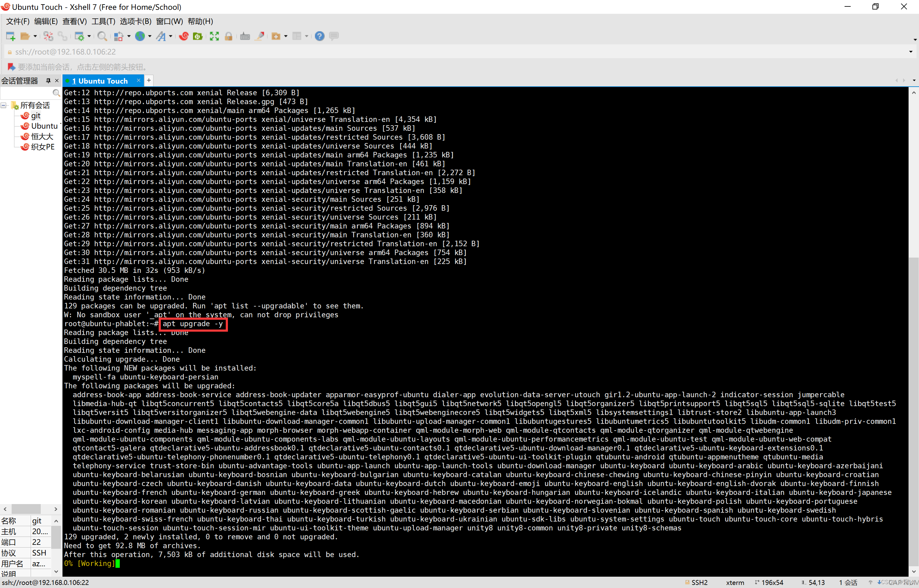Pin the session manager panel

click(x=48, y=81)
